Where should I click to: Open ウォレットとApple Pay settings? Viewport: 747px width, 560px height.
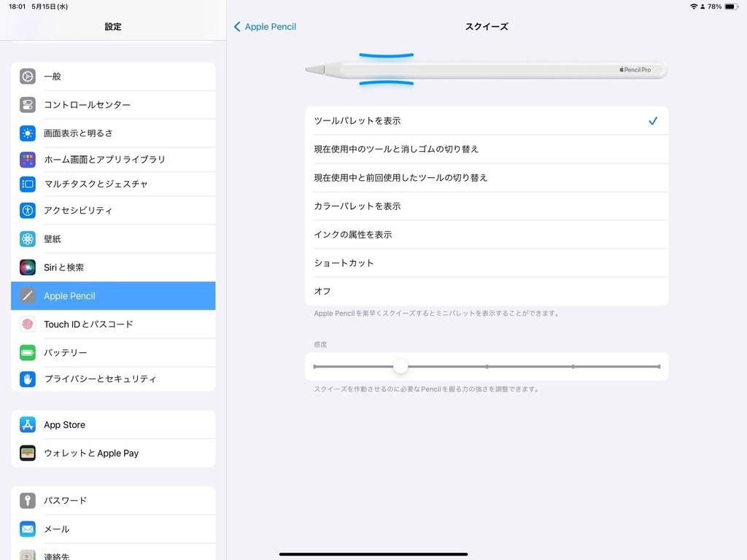(x=113, y=454)
